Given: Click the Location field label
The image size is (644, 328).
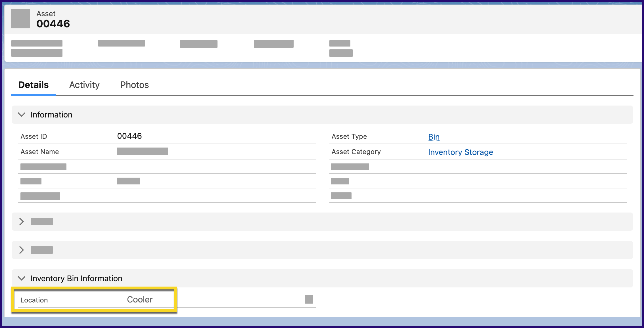Looking at the screenshot, I should (x=34, y=300).
